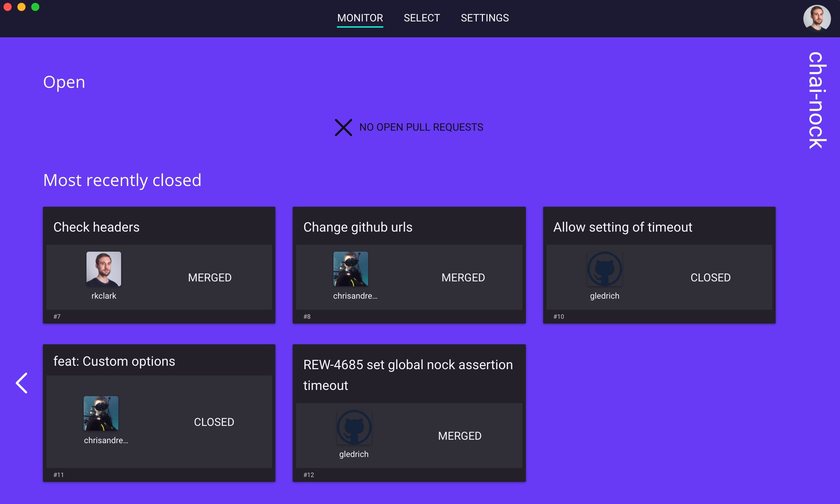Click rkclark's avatar on Check headers card
Viewport: 840px width, 504px height.
(104, 269)
